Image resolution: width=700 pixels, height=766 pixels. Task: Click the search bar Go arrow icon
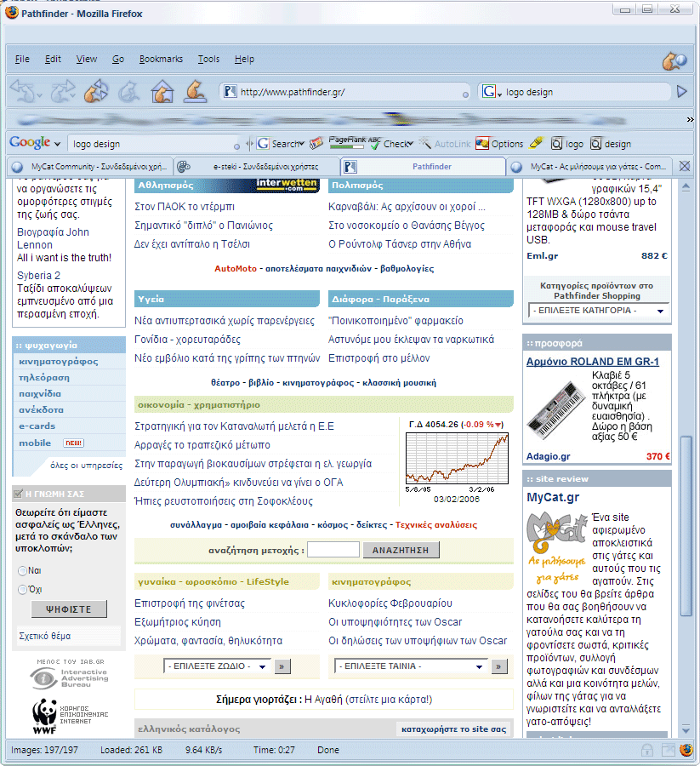coord(681,91)
